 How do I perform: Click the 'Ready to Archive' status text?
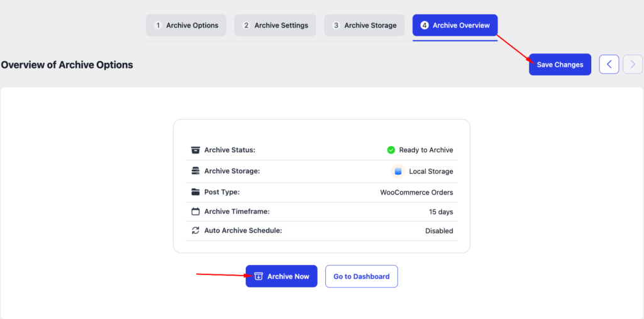pos(426,150)
